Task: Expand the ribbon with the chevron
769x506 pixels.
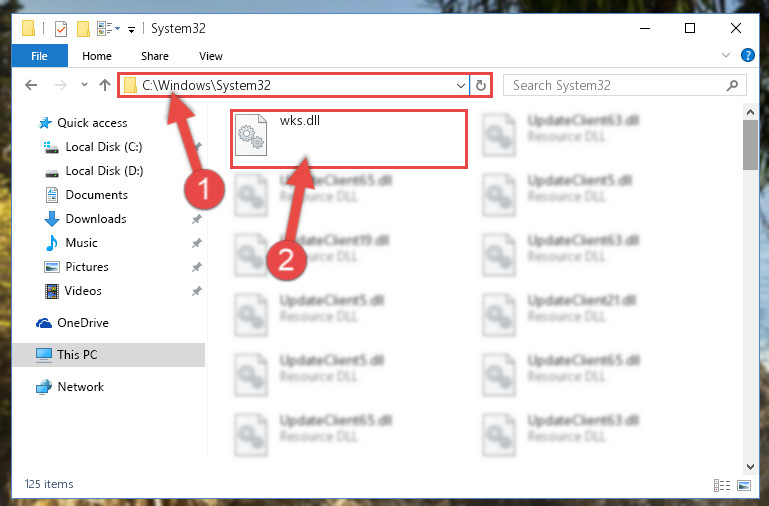Action: 726,55
